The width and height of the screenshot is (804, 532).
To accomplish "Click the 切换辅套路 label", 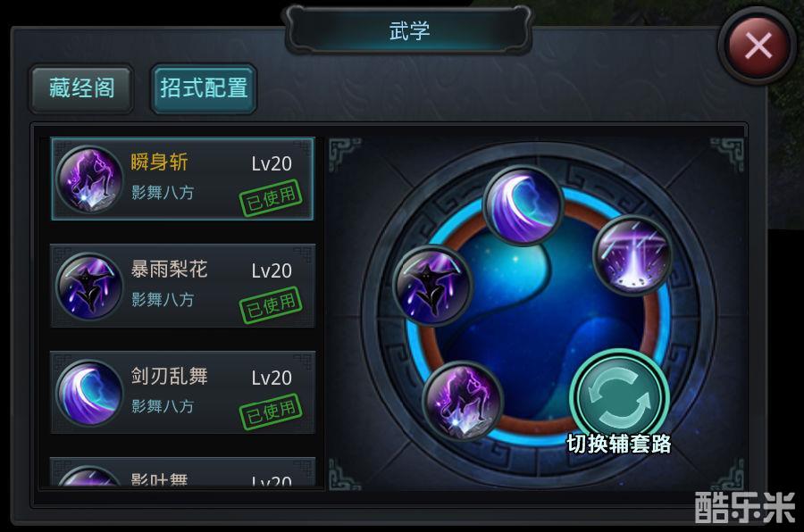I will pyautogui.click(x=619, y=444).
